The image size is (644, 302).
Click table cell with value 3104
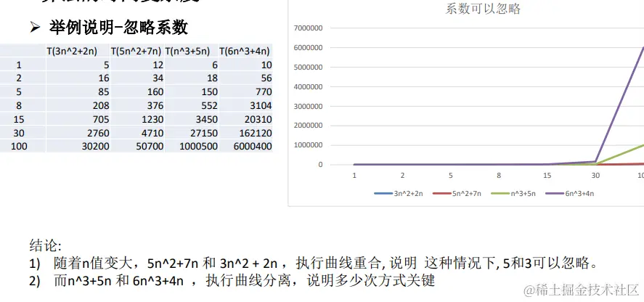click(x=261, y=105)
